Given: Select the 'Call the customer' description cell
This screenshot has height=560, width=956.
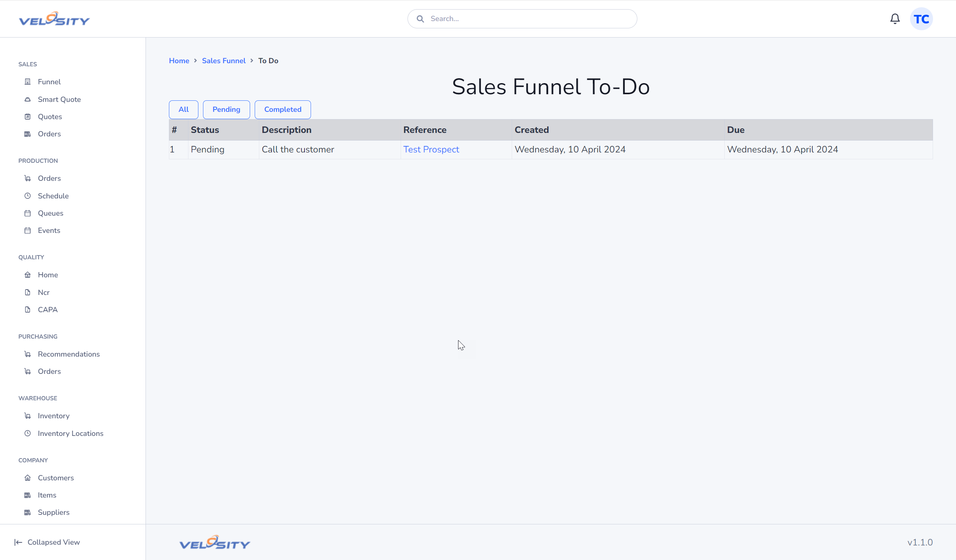Looking at the screenshot, I should point(329,149).
